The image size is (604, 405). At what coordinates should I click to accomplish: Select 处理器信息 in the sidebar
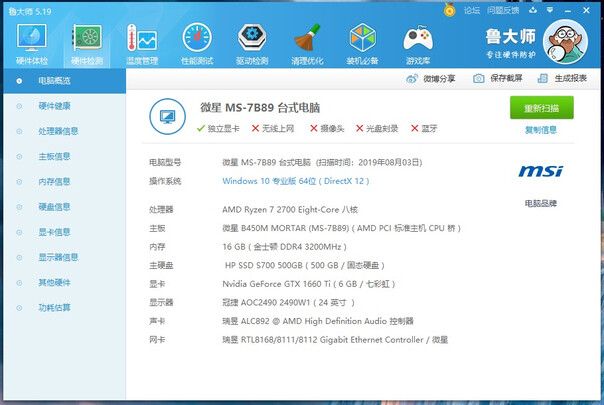point(58,131)
